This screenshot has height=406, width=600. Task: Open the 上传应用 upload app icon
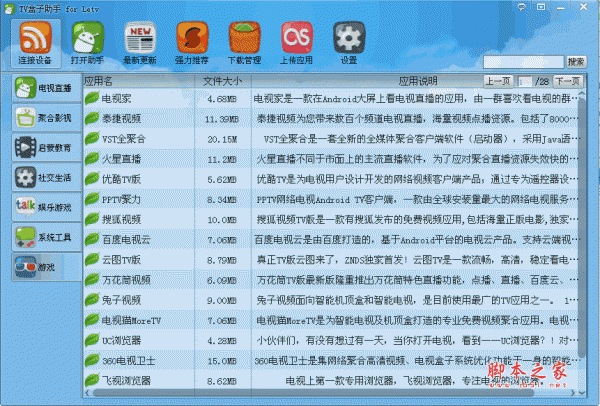(x=297, y=44)
